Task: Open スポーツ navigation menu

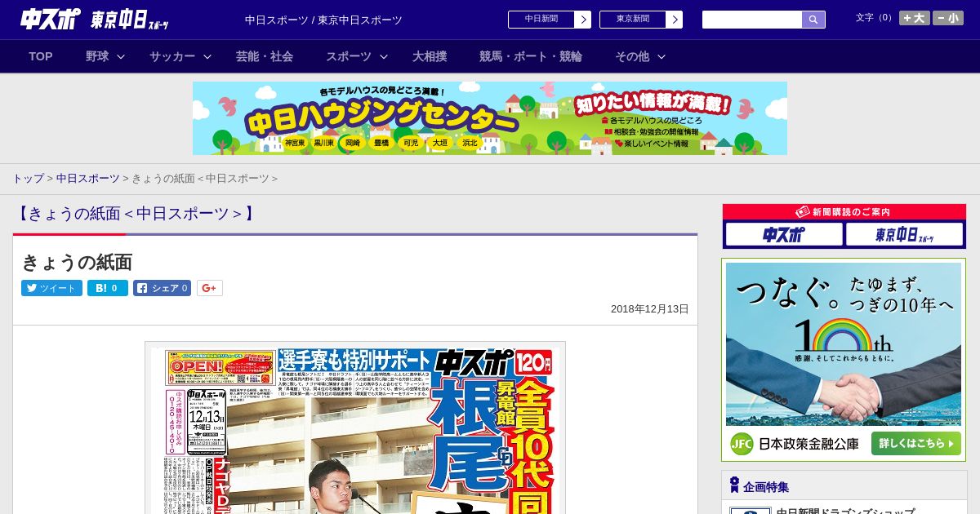Action: tap(349, 56)
